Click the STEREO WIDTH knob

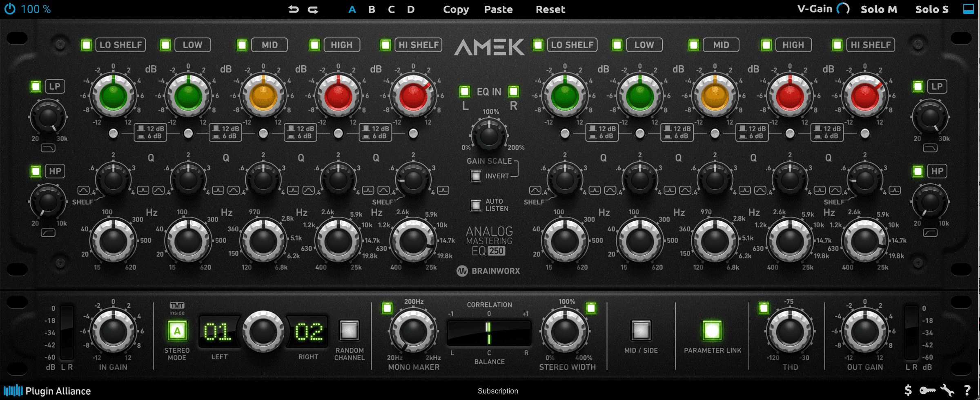(565, 331)
